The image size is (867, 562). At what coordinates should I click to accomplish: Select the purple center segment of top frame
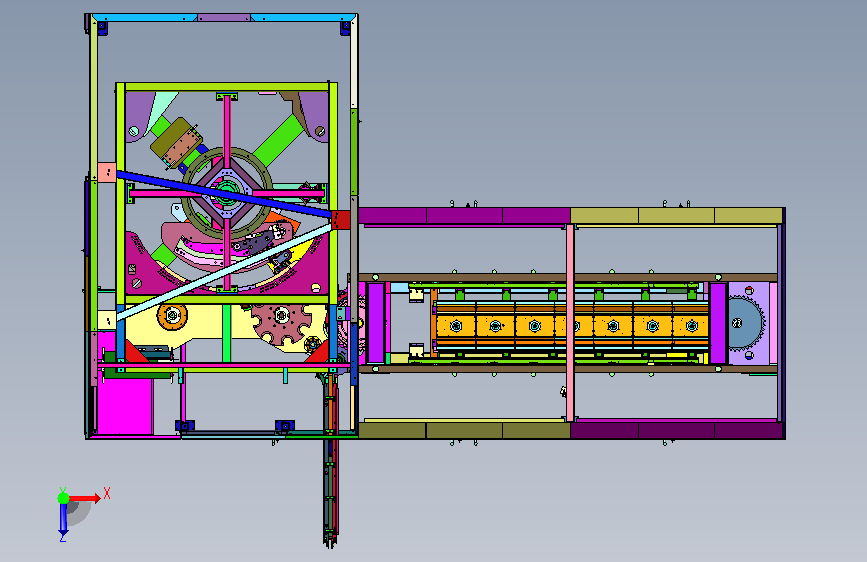pyautogui.click(x=224, y=18)
